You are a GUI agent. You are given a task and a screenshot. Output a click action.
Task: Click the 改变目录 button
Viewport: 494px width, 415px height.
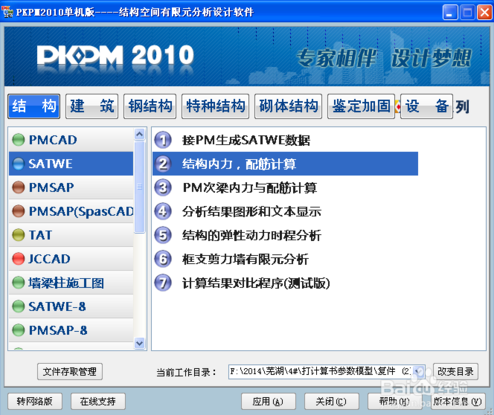[456, 371]
